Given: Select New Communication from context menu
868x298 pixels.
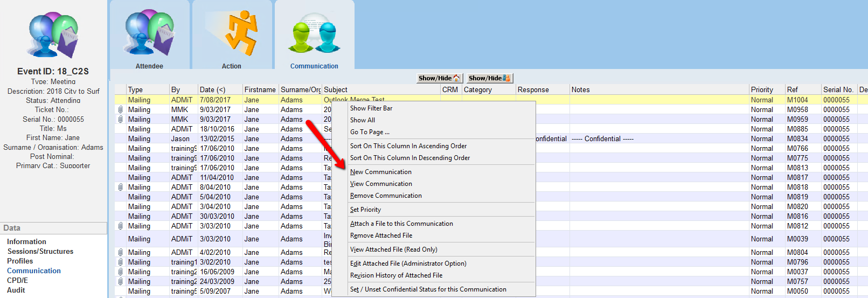Looking at the screenshot, I should tap(380, 172).
